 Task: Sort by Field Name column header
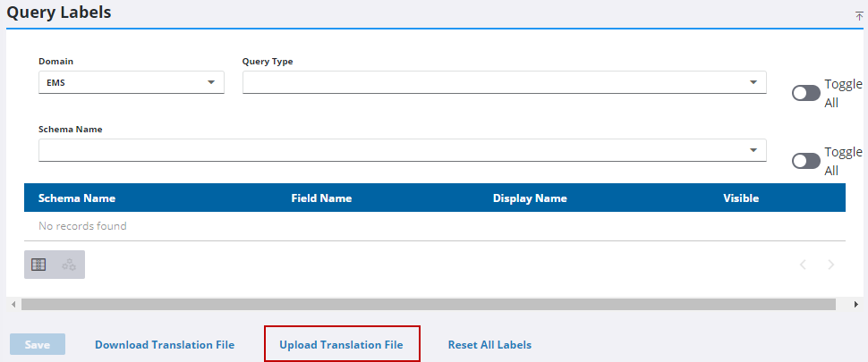321,198
